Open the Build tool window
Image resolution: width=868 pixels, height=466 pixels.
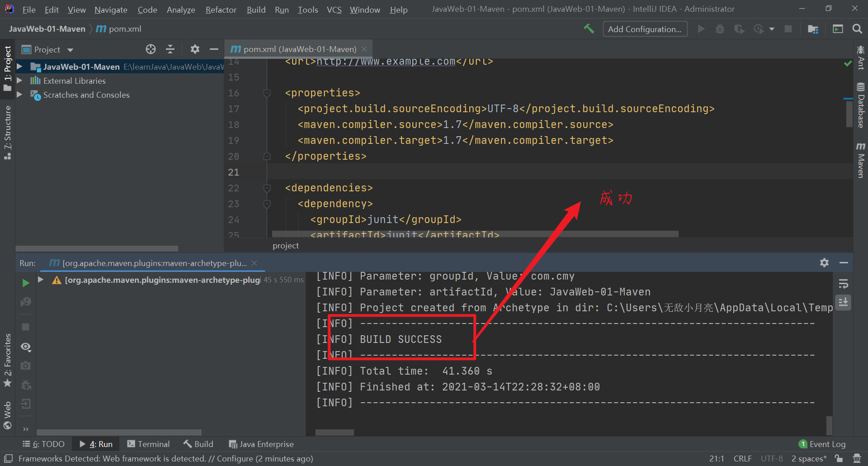198,444
